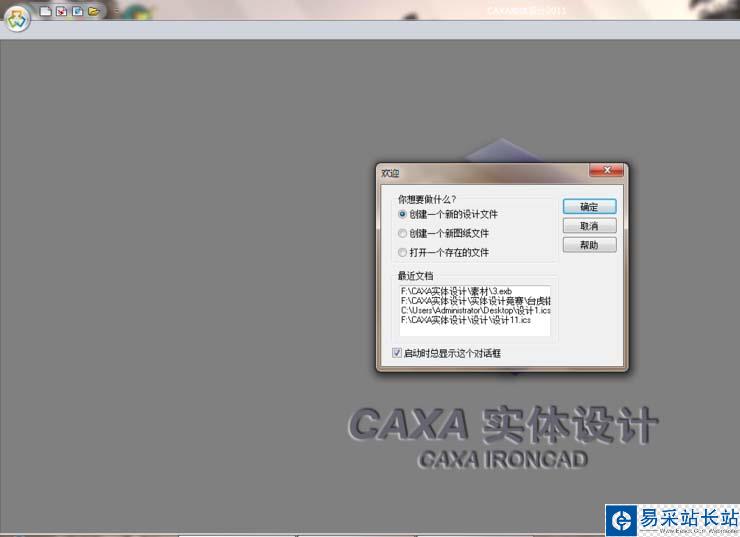Confirm with the 确定 button

coord(589,207)
